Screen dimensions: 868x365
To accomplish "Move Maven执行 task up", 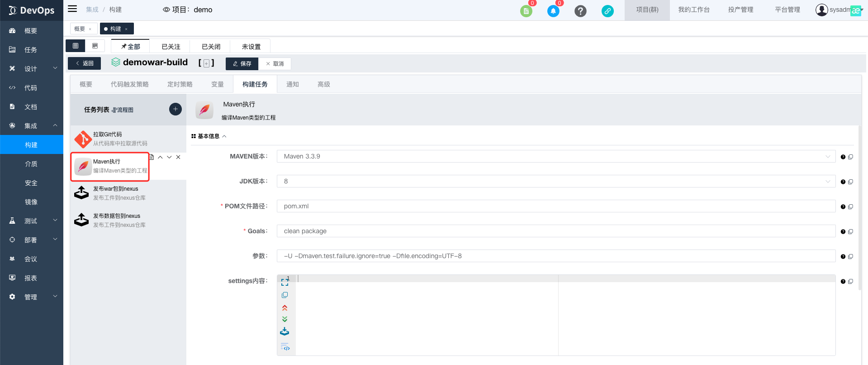I will (x=160, y=157).
